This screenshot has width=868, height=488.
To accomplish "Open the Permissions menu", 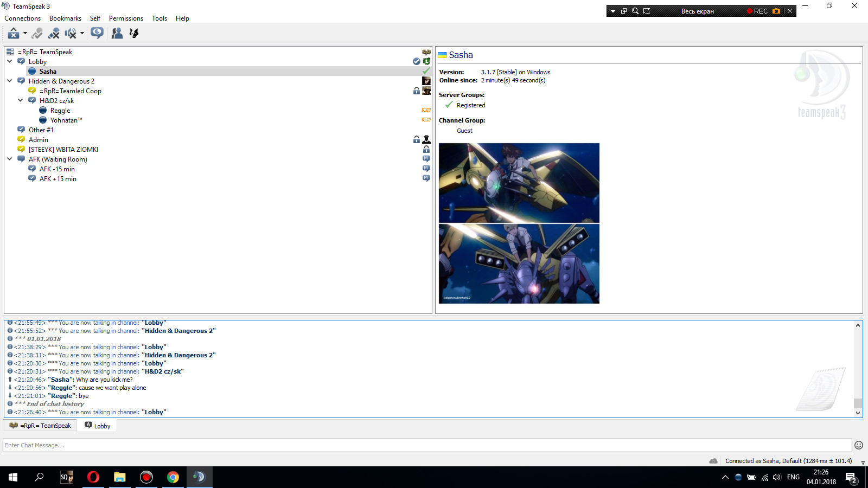I will [126, 18].
